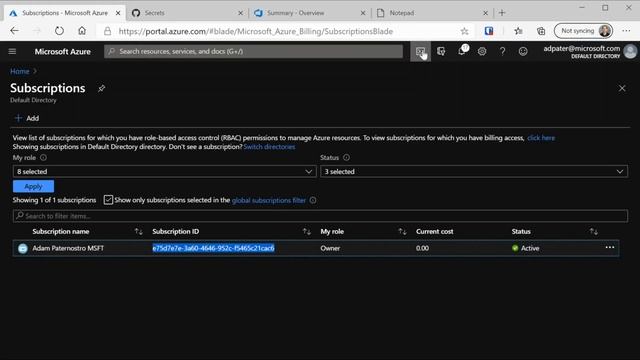Sort by Subscription ID

pyautogui.click(x=307, y=232)
